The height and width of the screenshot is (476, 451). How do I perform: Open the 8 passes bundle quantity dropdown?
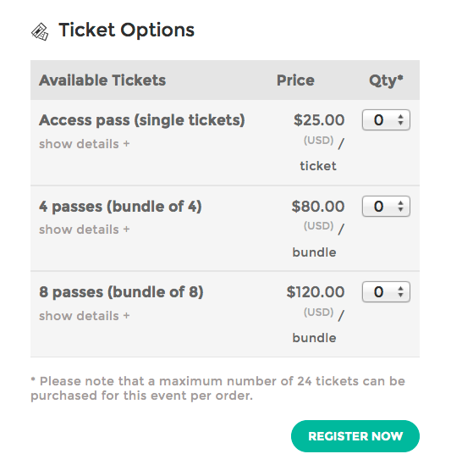coord(386,292)
